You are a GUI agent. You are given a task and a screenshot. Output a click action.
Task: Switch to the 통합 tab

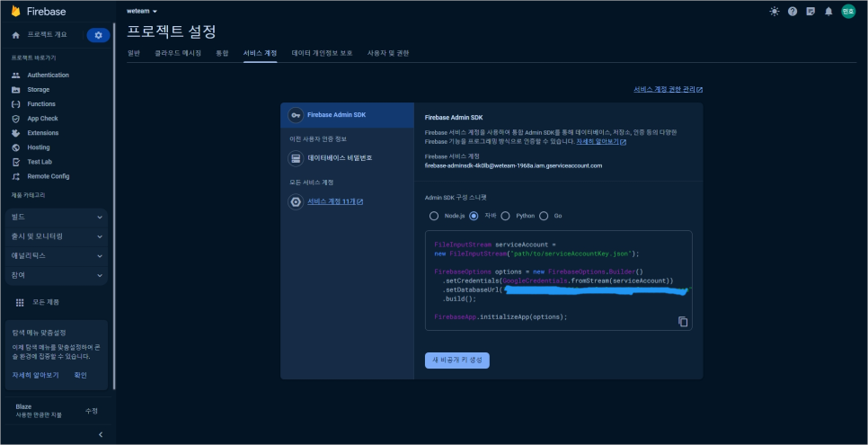tap(222, 53)
